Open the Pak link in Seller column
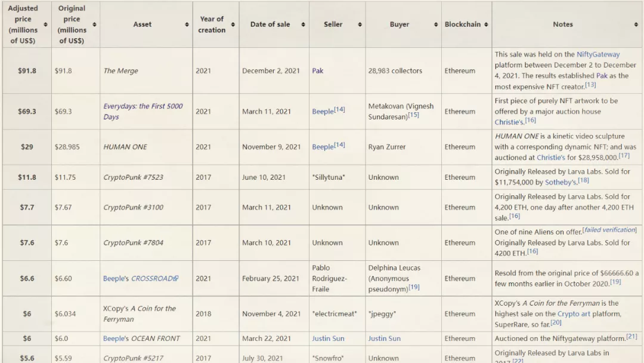The width and height of the screenshot is (644, 363). click(x=317, y=70)
